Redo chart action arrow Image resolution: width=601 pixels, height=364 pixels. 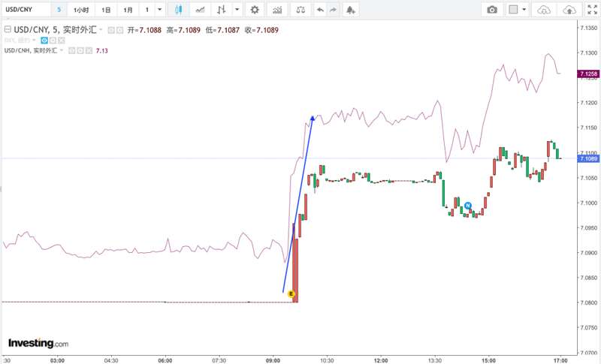333,10
